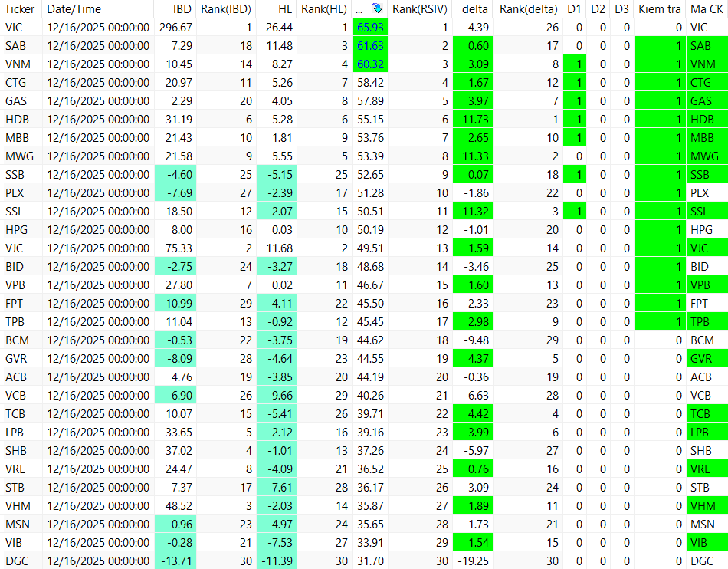Screen dimensions: 728x569
Task: Click the Kiem tra cell in PLX row
Action: click(660, 192)
